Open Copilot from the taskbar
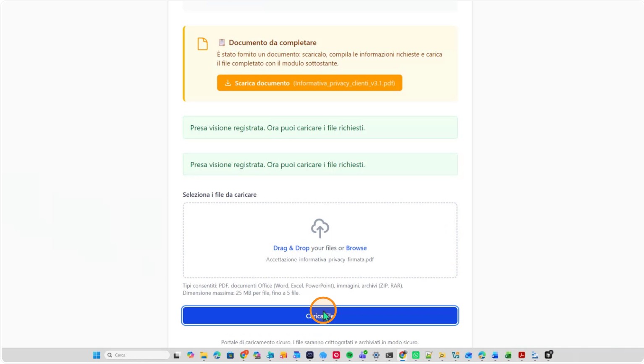The width and height of the screenshot is (644, 364). click(x=191, y=355)
